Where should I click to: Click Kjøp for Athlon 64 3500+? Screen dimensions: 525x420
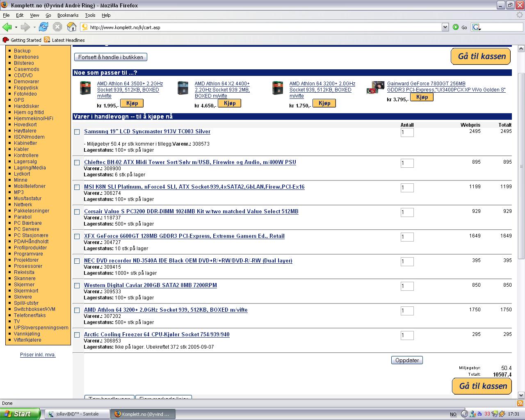tap(132, 103)
